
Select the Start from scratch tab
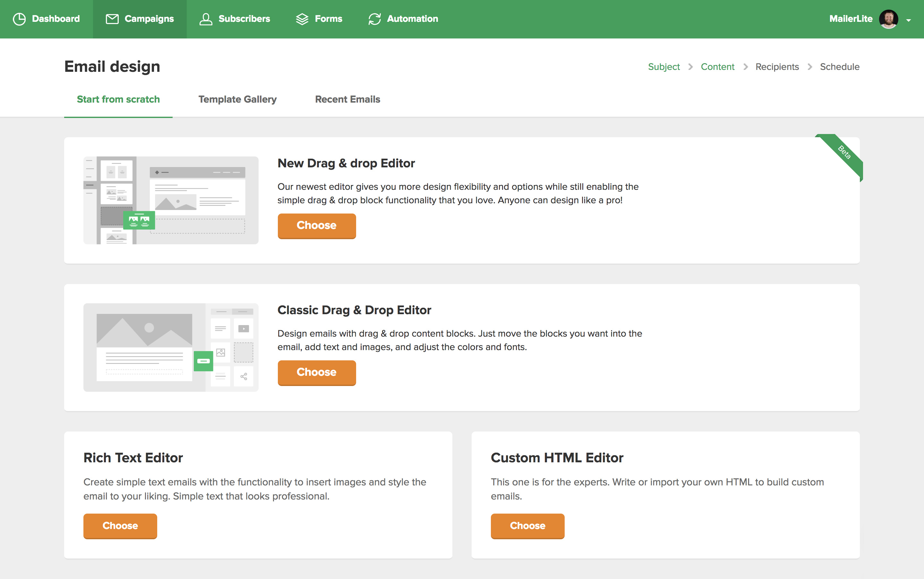[x=118, y=99]
